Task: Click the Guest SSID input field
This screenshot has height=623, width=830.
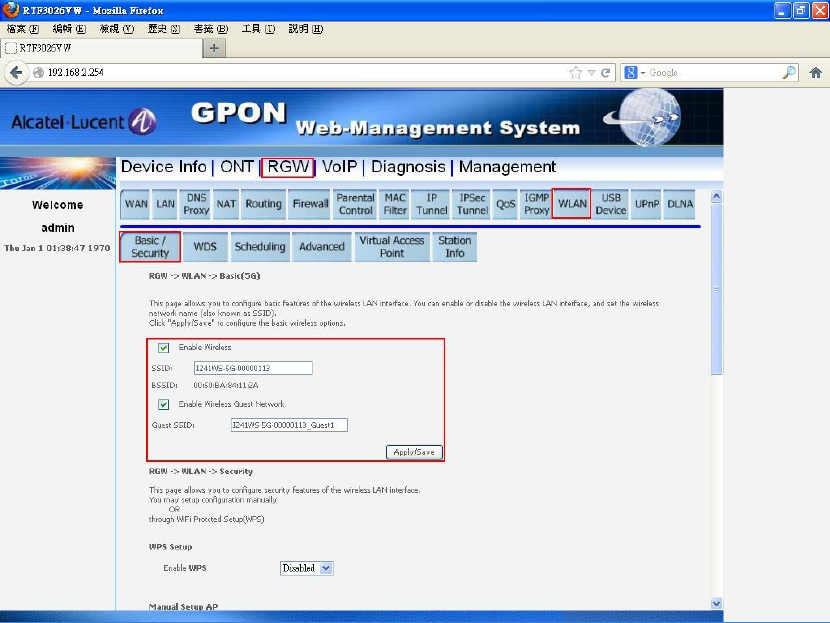Action: [x=289, y=425]
